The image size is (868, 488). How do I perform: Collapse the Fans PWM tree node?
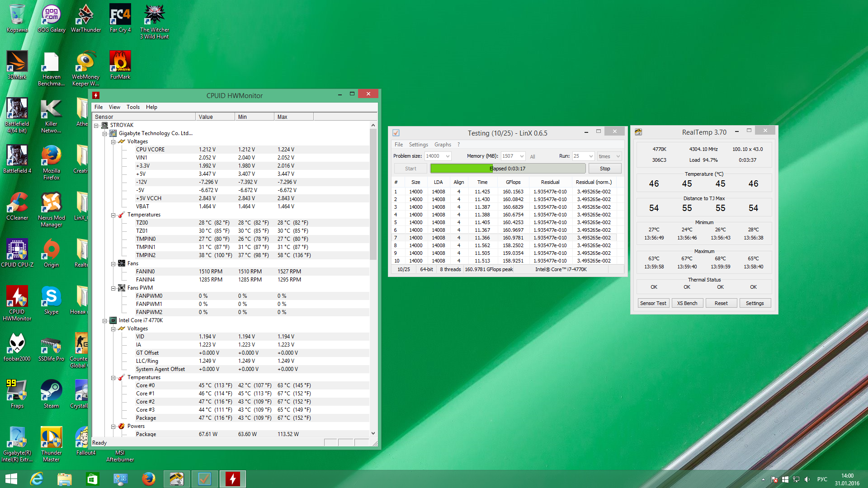[x=113, y=288]
